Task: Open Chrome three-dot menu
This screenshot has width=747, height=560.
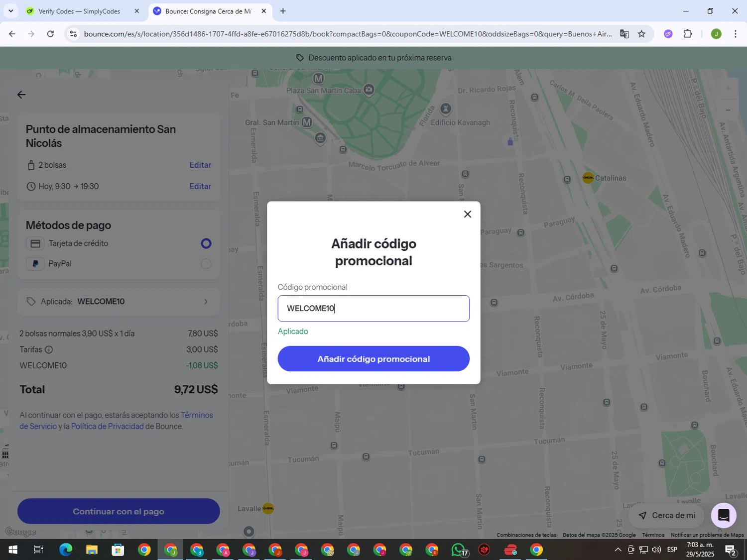Action: 735,34
